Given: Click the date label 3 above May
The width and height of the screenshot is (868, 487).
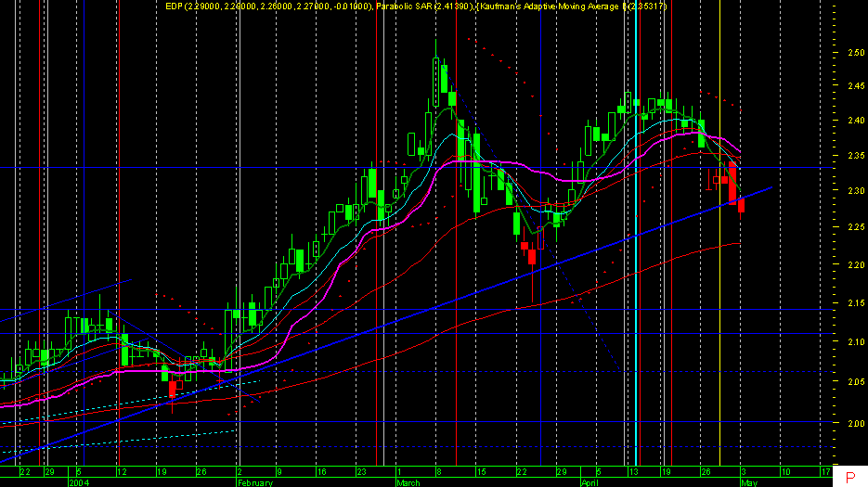Looking at the screenshot, I should click(x=744, y=472).
